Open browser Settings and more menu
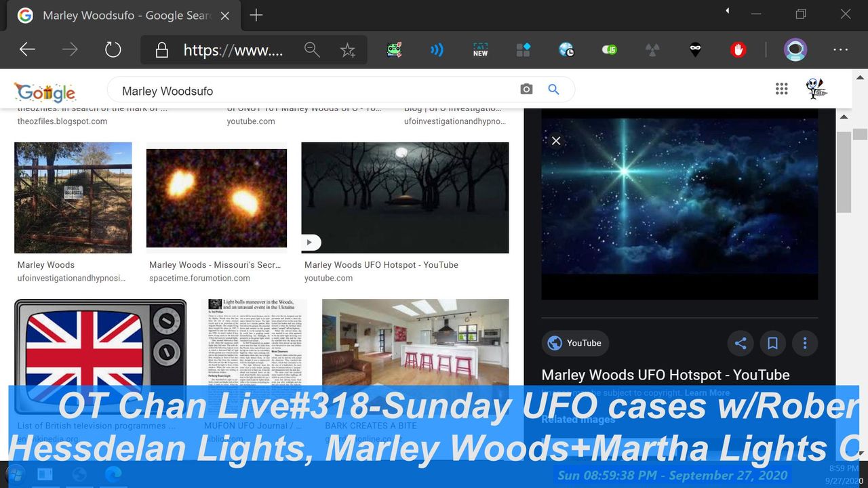Image resolution: width=868 pixels, height=488 pixels. [x=840, y=49]
